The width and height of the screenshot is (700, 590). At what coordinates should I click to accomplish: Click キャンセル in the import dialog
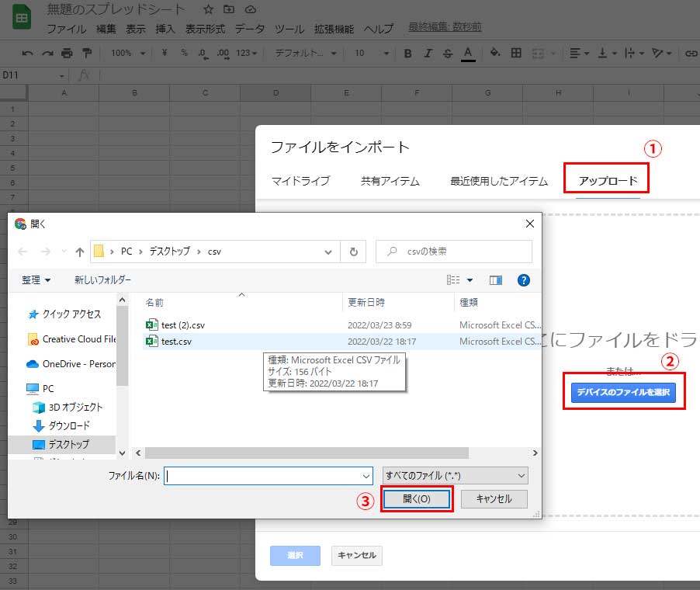click(x=357, y=556)
